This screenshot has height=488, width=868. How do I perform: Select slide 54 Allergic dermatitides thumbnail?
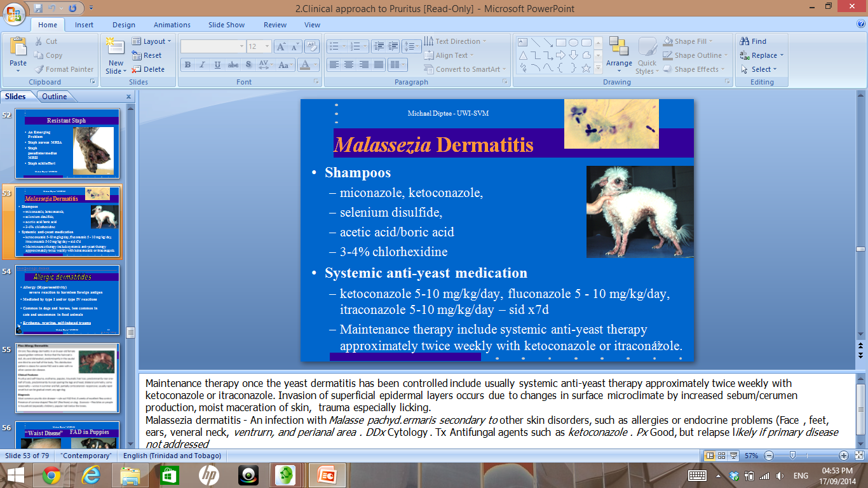click(67, 299)
